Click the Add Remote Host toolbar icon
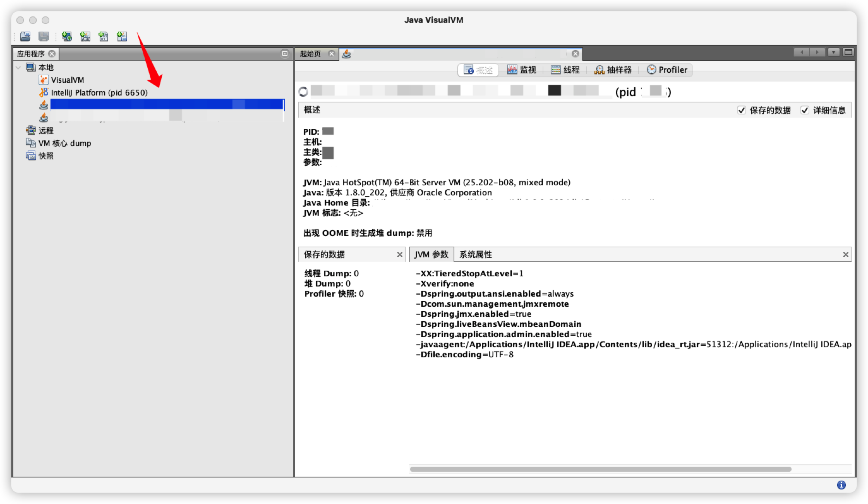 click(66, 36)
